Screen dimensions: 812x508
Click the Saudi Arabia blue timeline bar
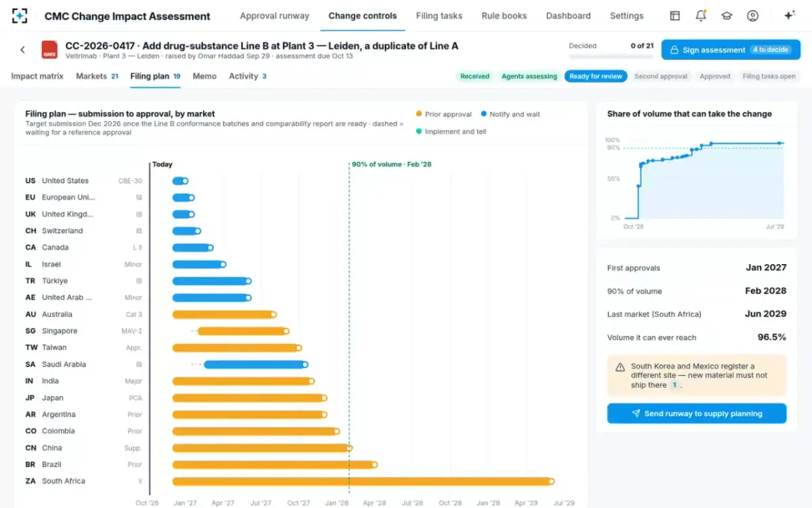point(256,364)
